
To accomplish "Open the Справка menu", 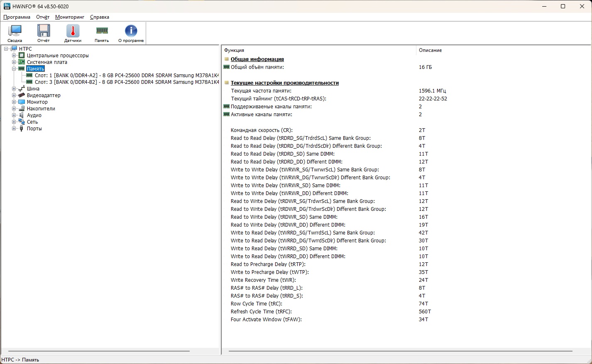I will pos(100,17).
